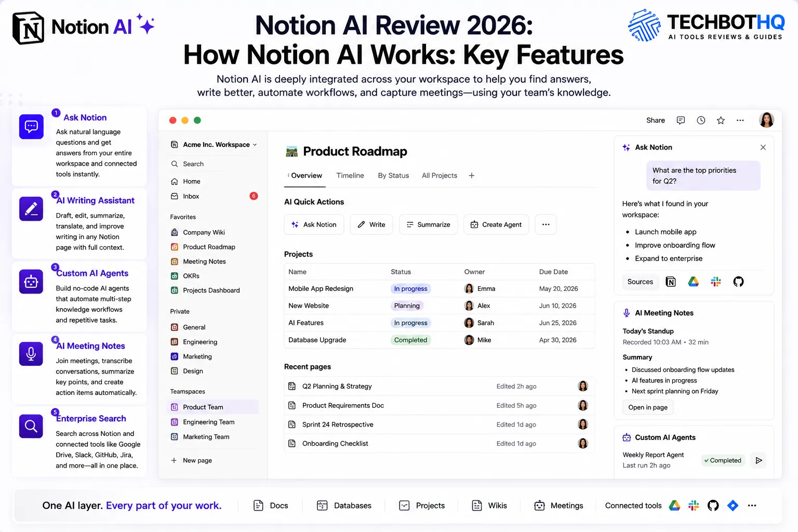This screenshot has height=532, width=798.
Task: Switch to the By Status tab
Action: [x=393, y=176]
